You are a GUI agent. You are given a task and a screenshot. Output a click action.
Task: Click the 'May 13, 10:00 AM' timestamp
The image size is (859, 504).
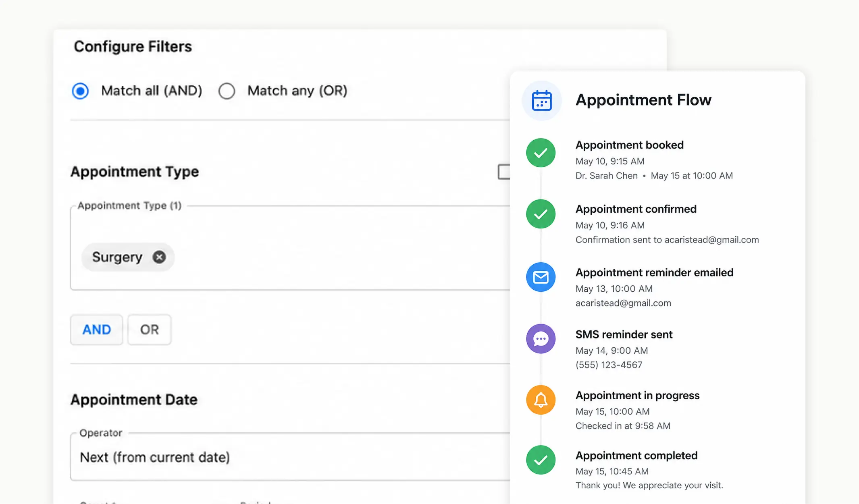tap(614, 289)
